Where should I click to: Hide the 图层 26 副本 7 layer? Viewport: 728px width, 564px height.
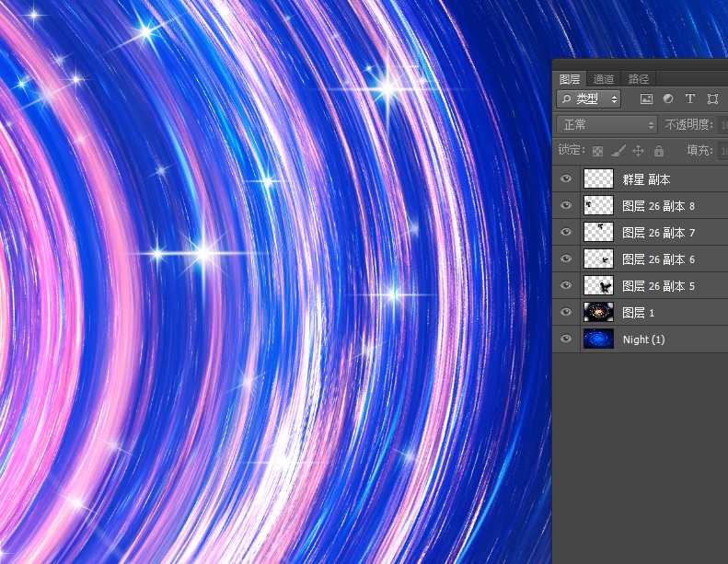pyautogui.click(x=566, y=232)
